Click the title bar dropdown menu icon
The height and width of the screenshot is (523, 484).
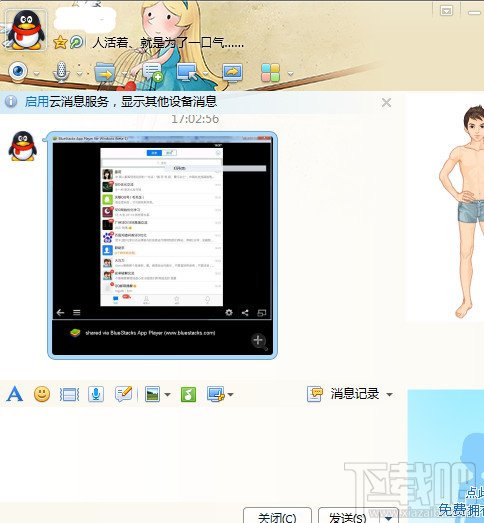[446, 11]
